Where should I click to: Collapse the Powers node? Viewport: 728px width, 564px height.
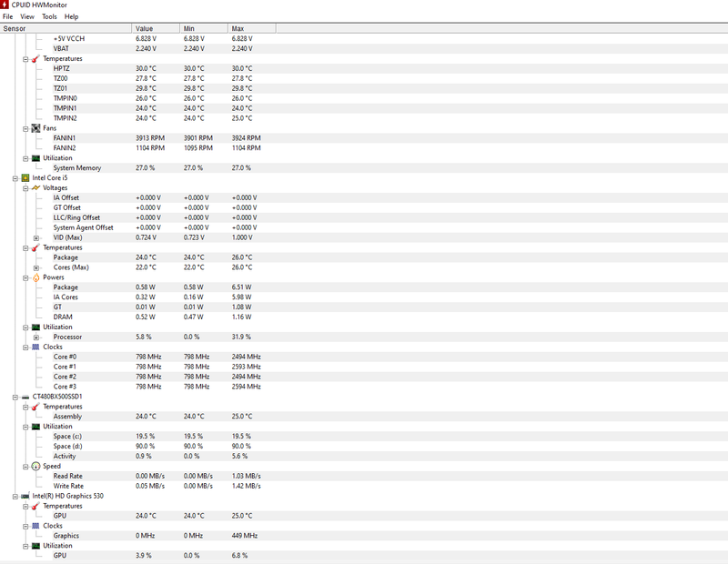point(25,278)
